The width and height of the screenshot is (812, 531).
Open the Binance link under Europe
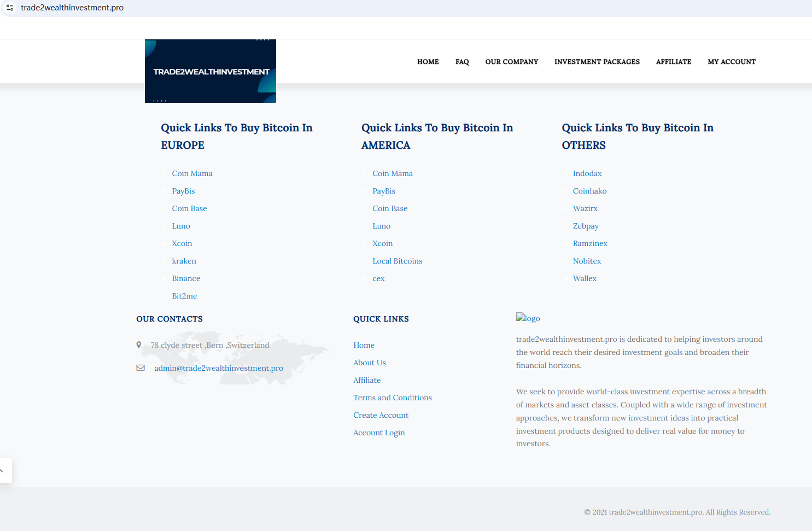point(186,278)
